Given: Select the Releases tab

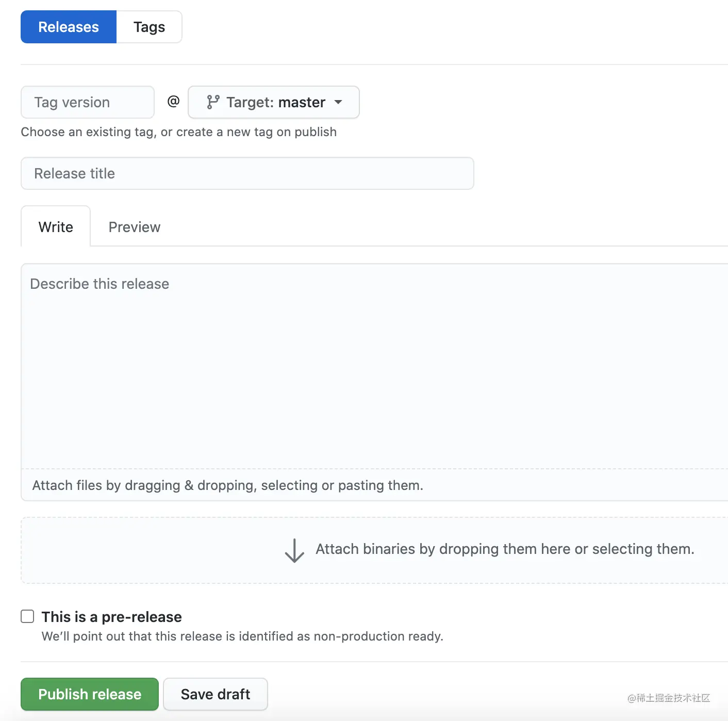Looking at the screenshot, I should (69, 27).
